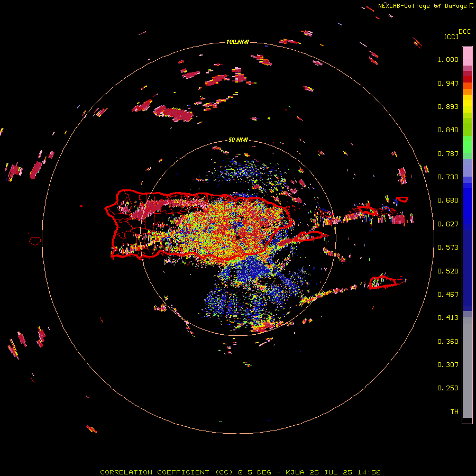Click the 0.520 scale value
This screenshot has width=476, height=476.
[x=448, y=271]
